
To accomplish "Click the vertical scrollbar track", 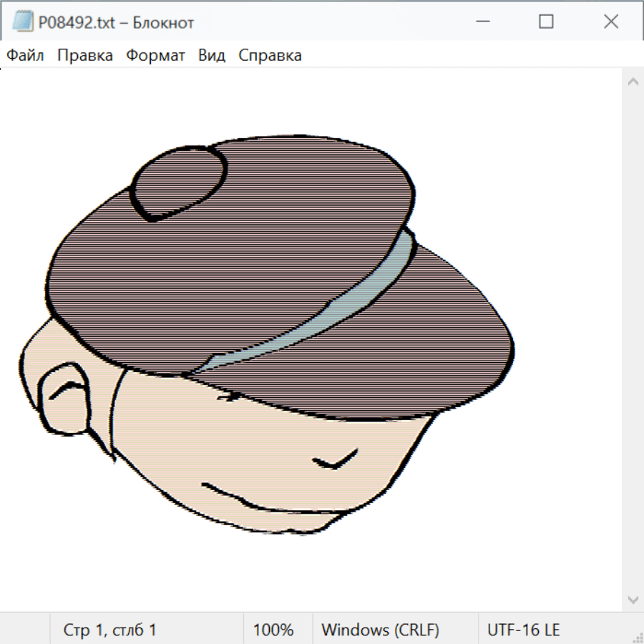I will [x=633, y=340].
